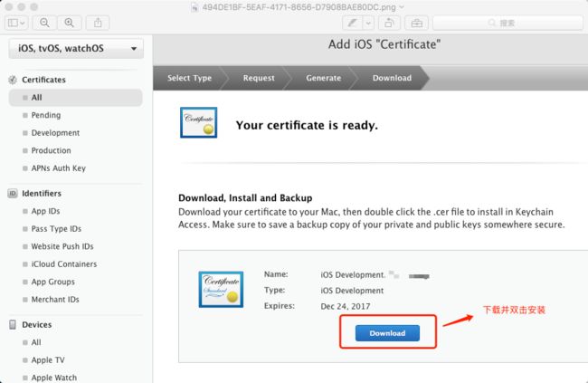This screenshot has height=383, width=588.
Task: Click the Share toolbar icon
Action: (98, 23)
